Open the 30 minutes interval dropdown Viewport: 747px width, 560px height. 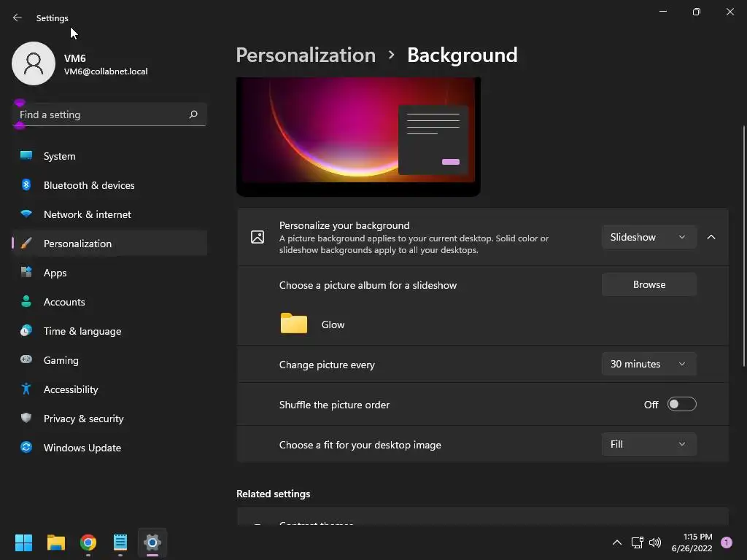point(649,365)
